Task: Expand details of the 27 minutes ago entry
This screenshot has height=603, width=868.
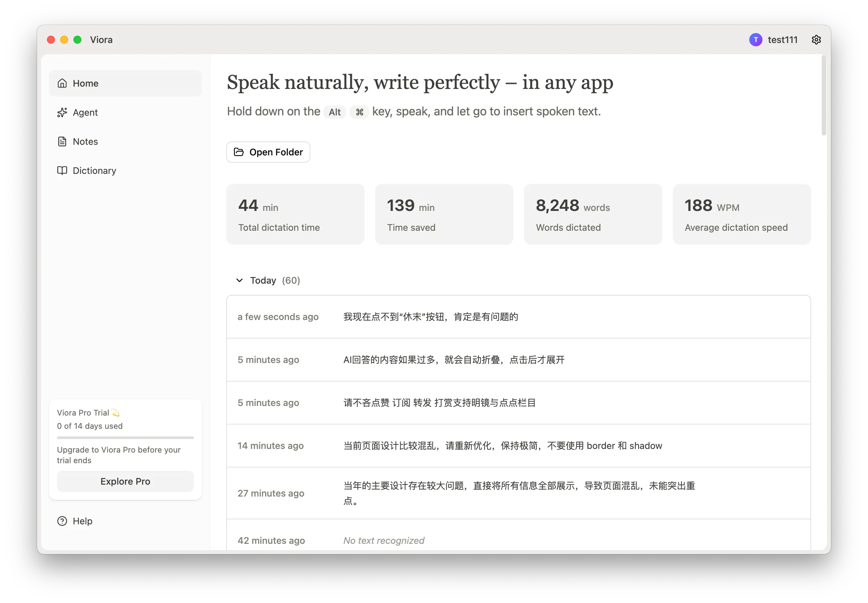Action: coord(518,493)
